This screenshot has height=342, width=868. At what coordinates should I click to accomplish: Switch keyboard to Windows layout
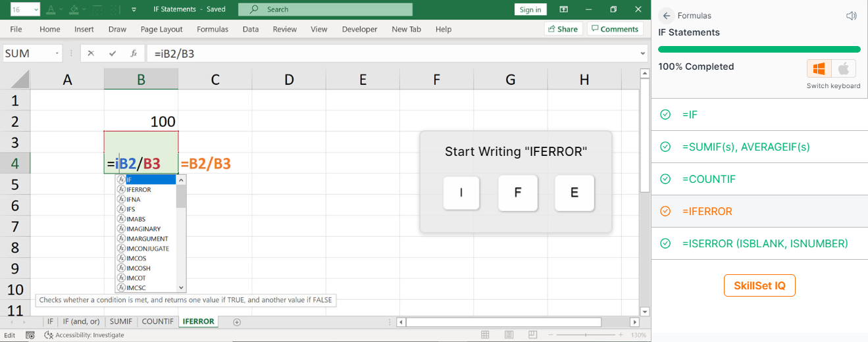point(819,68)
